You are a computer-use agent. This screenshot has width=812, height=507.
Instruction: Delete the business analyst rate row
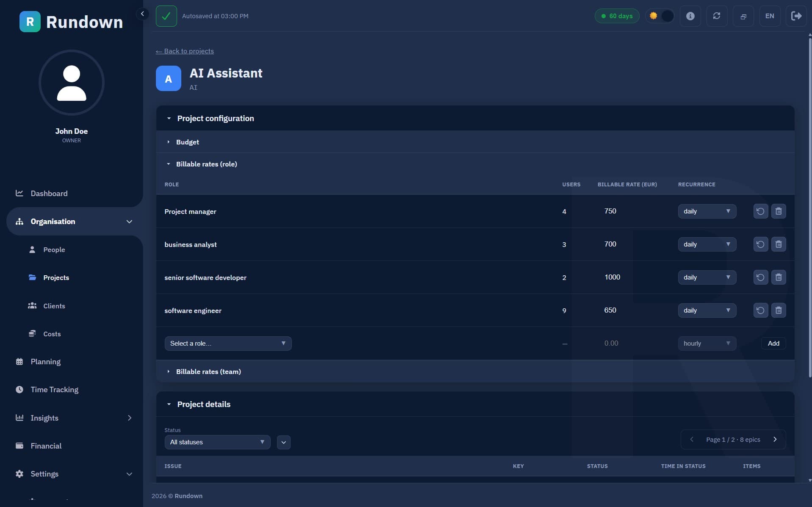coord(779,244)
